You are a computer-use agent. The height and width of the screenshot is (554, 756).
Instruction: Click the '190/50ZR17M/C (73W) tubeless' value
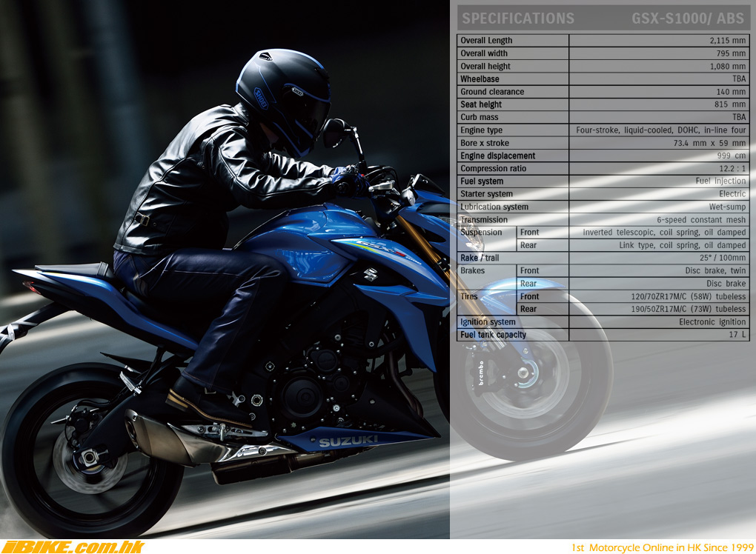tap(688, 309)
